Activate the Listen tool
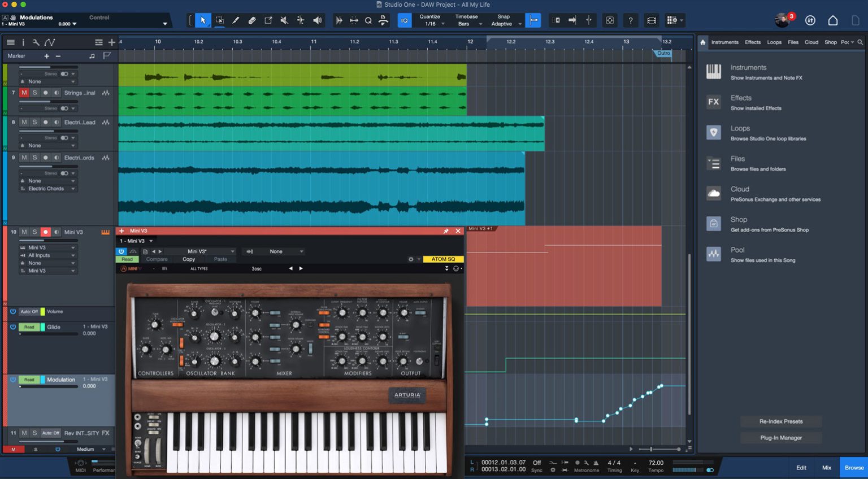868x479 pixels. (317, 20)
